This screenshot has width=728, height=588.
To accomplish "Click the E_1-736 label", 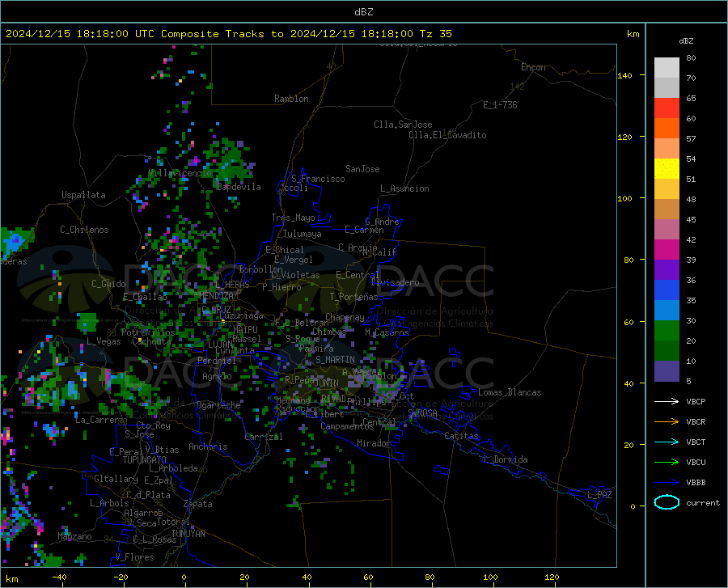I will pyautogui.click(x=500, y=105).
